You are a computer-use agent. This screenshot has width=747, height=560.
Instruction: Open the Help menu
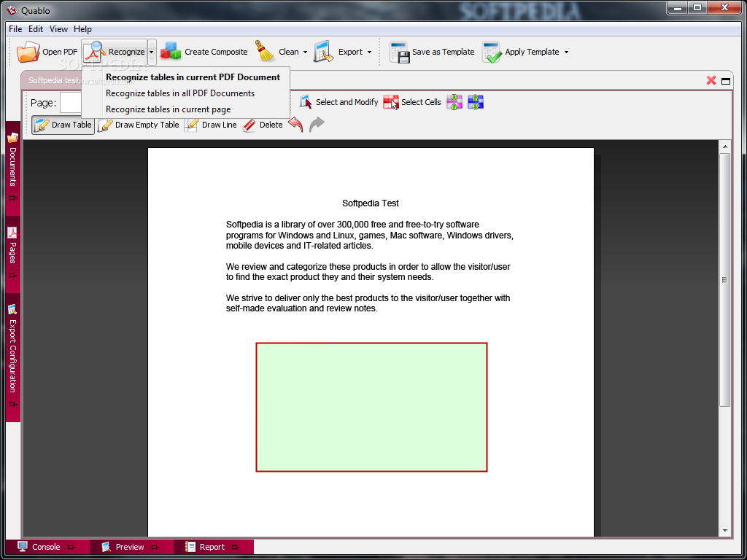(x=82, y=29)
